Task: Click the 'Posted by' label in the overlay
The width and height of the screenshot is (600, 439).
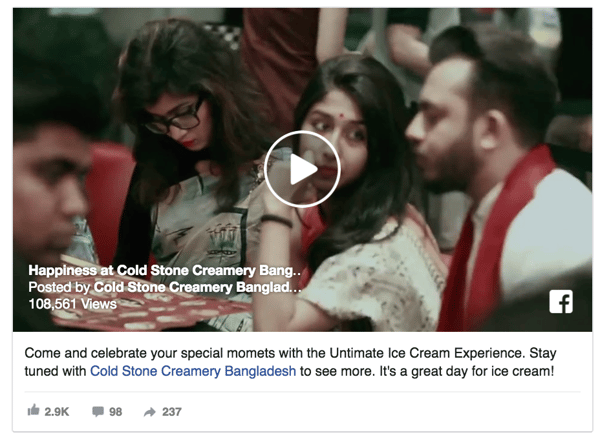Action: (59, 287)
